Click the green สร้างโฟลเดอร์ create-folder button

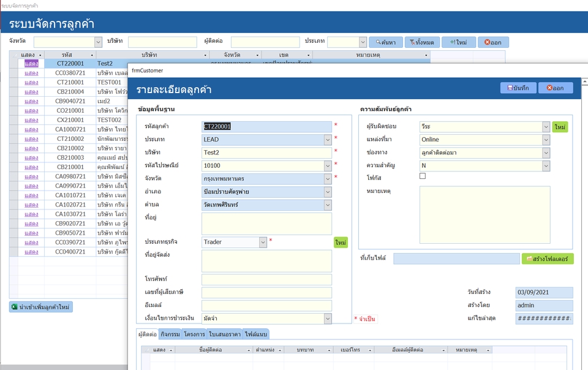click(x=548, y=259)
